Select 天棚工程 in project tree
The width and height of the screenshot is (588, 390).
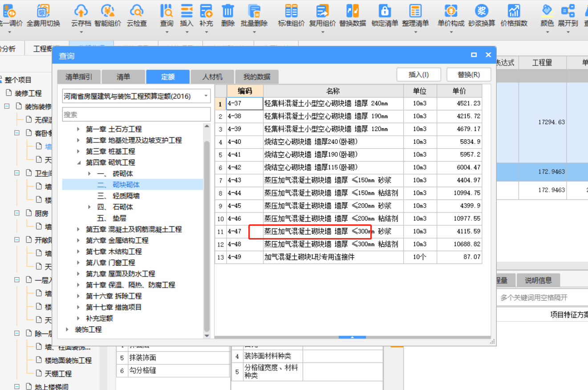pyautogui.click(x=58, y=374)
